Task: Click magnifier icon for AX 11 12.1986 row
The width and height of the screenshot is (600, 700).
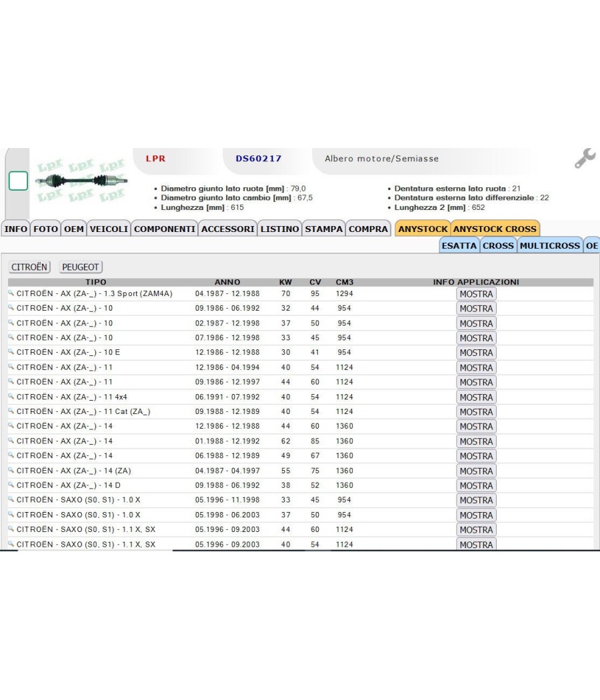Action: click(11, 367)
